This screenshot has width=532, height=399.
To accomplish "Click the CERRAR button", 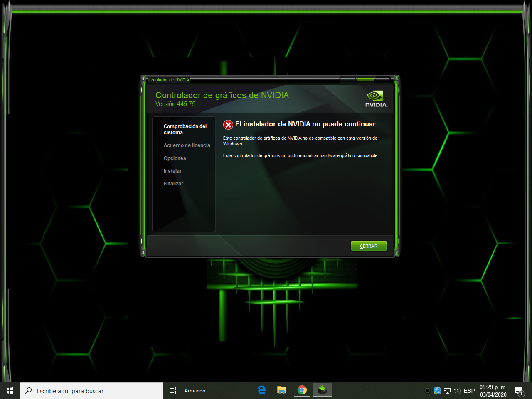I will pos(369,246).
